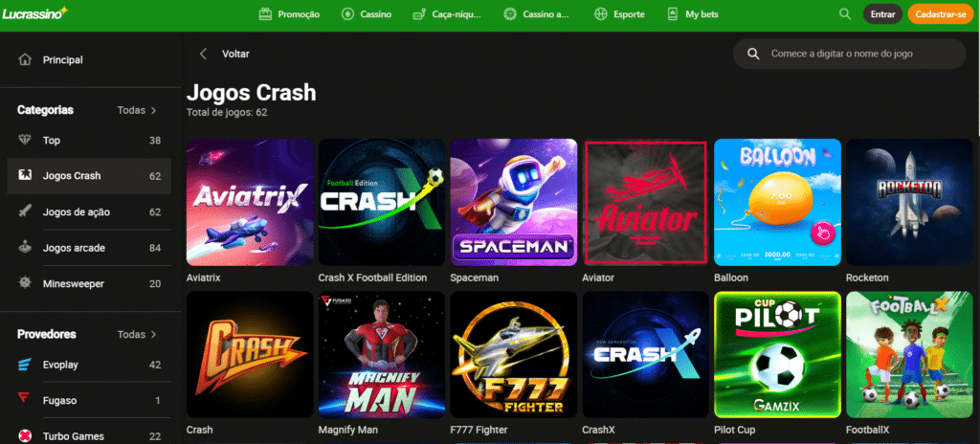Open the Cassino menu item
Screen dimensions: 980x444
pyautogui.click(x=367, y=13)
